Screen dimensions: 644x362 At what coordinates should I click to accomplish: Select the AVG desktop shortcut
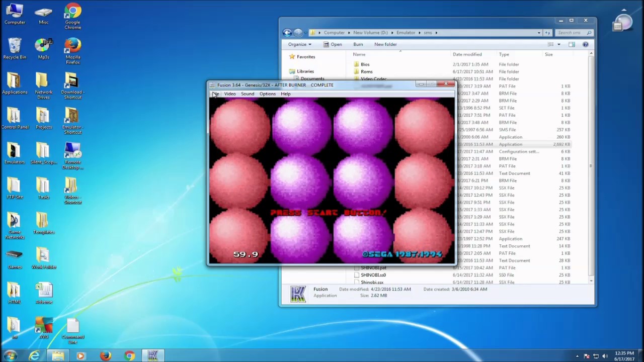pyautogui.click(x=44, y=328)
